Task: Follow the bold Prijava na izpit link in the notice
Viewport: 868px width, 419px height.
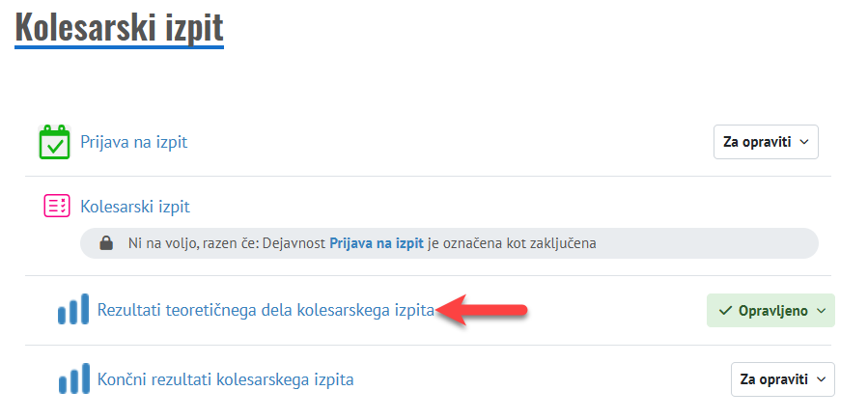Action: (377, 243)
